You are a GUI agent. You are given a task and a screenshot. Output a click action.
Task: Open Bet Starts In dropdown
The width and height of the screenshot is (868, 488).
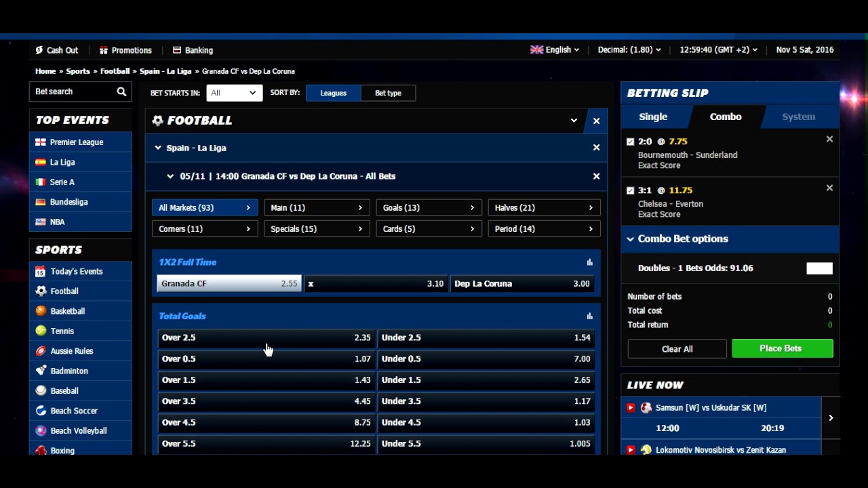pos(234,93)
